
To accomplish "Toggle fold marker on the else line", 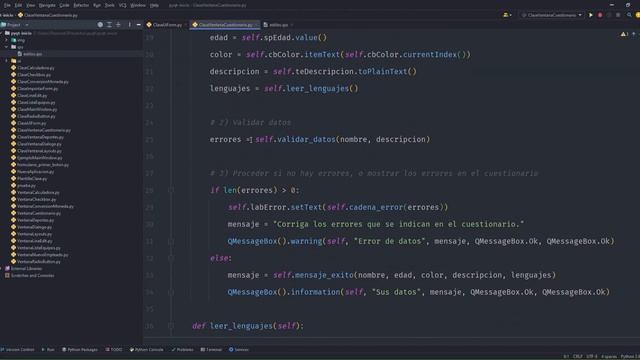I will click(x=171, y=258).
